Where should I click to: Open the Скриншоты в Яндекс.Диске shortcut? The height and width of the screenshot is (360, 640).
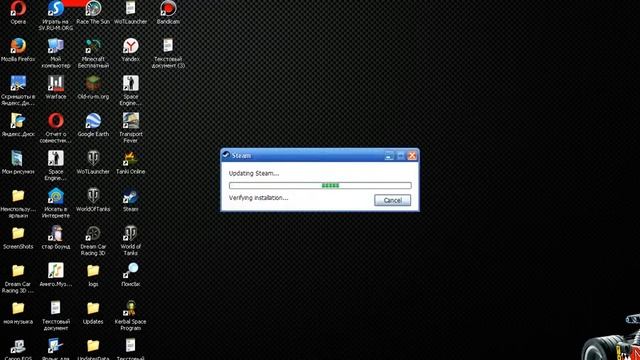point(18,84)
